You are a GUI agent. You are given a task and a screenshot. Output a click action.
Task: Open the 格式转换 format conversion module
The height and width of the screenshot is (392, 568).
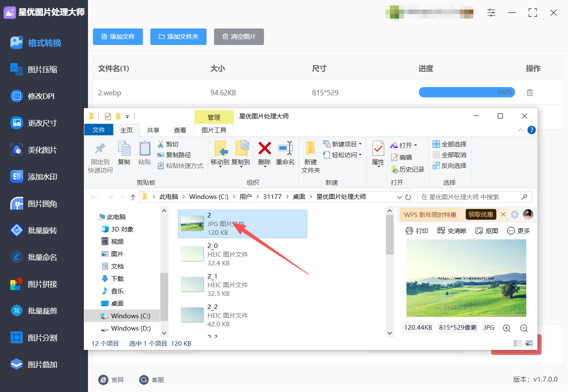36,43
